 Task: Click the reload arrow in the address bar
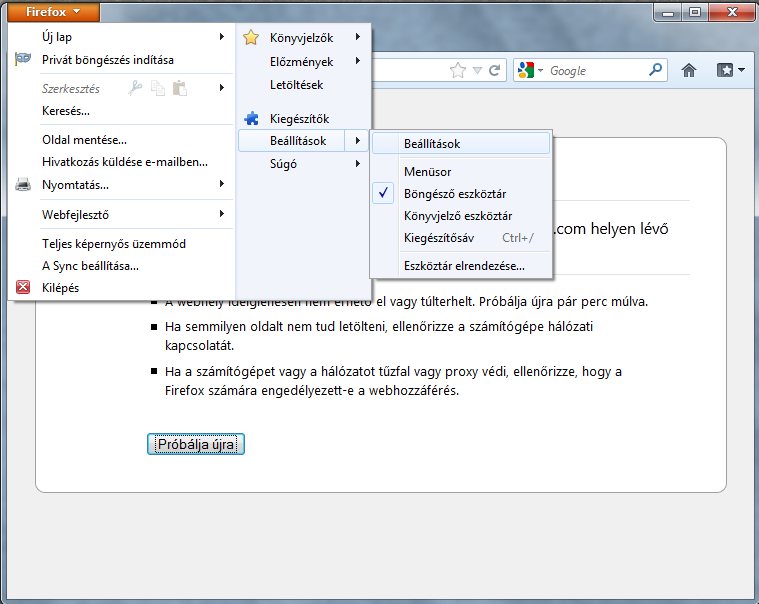pyautogui.click(x=494, y=71)
